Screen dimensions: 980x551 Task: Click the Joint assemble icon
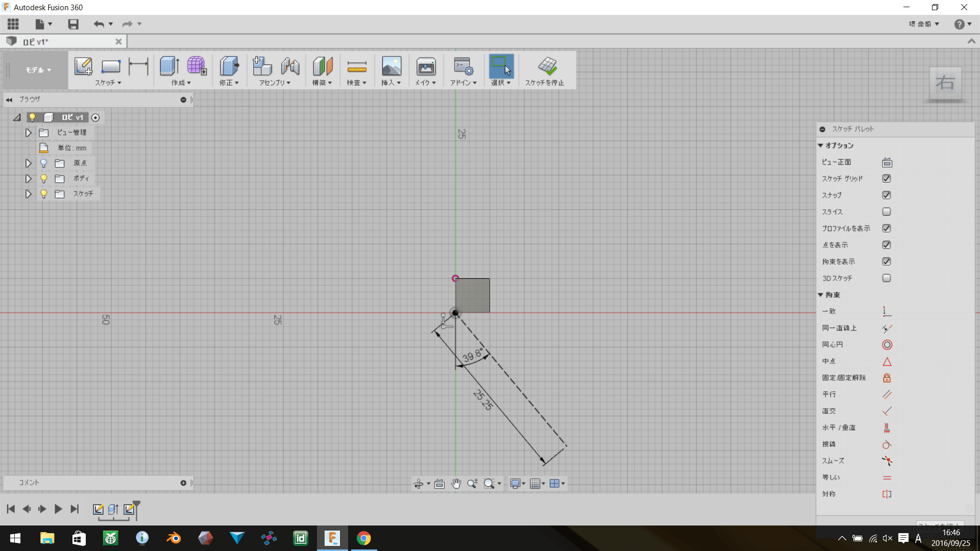[x=290, y=66]
